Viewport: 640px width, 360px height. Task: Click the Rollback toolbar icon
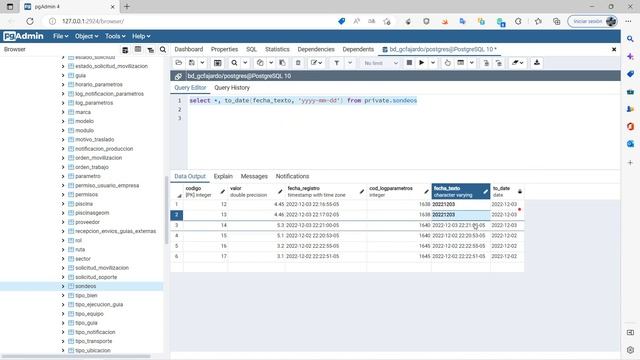(x=499, y=63)
